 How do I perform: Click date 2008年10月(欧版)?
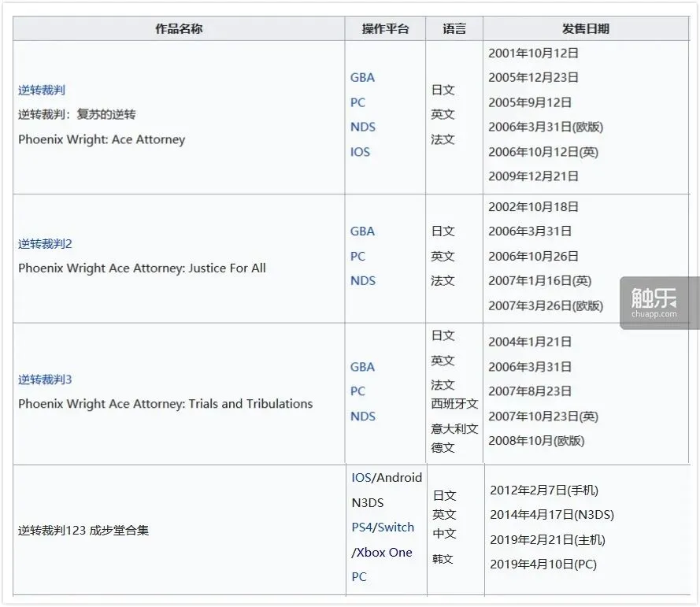tap(536, 441)
